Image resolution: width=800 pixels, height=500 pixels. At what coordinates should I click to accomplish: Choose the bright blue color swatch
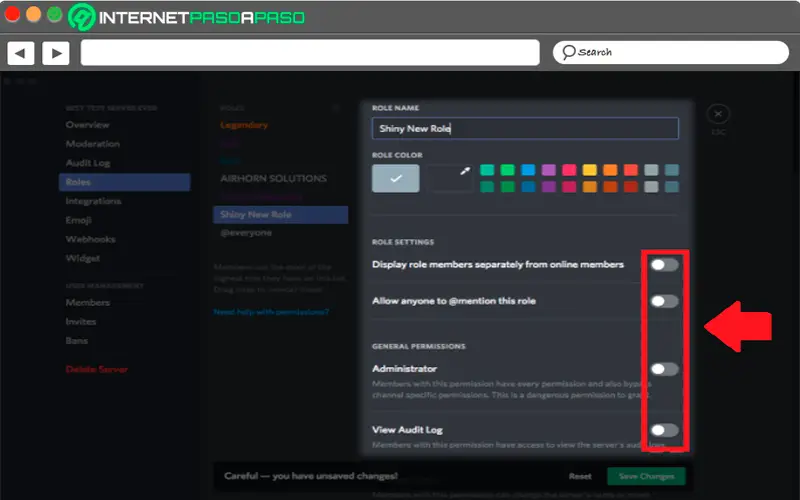[x=528, y=170]
